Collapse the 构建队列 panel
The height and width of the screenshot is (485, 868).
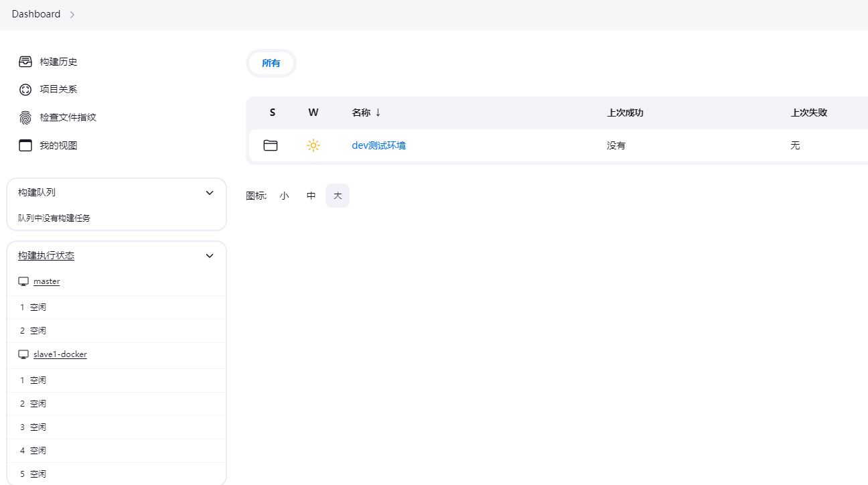pos(209,192)
